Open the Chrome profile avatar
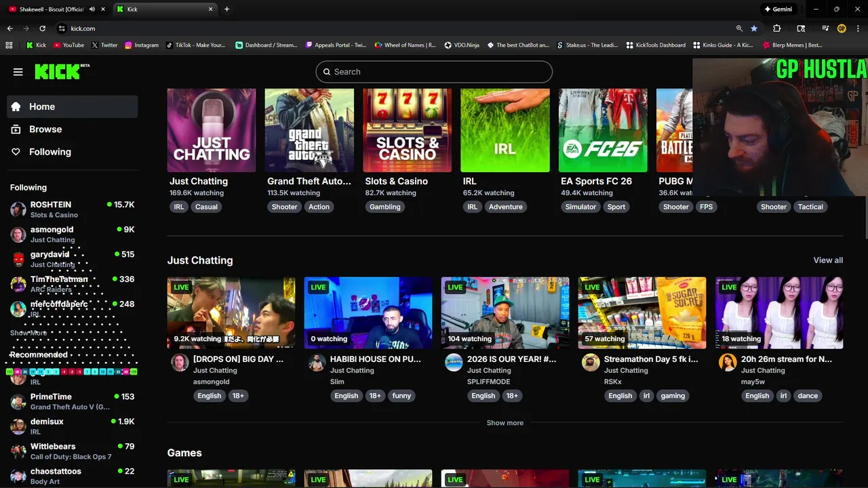The width and height of the screenshot is (868, 488). (842, 28)
